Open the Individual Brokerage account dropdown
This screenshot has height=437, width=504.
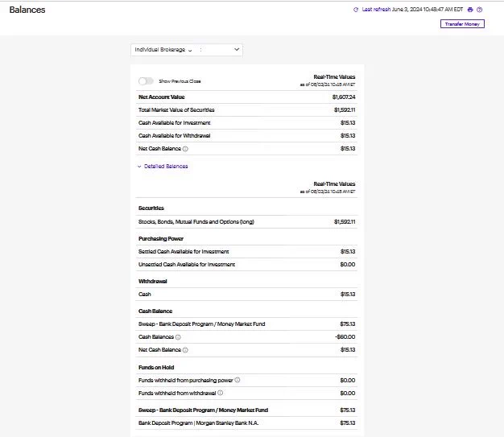click(x=187, y=50)
